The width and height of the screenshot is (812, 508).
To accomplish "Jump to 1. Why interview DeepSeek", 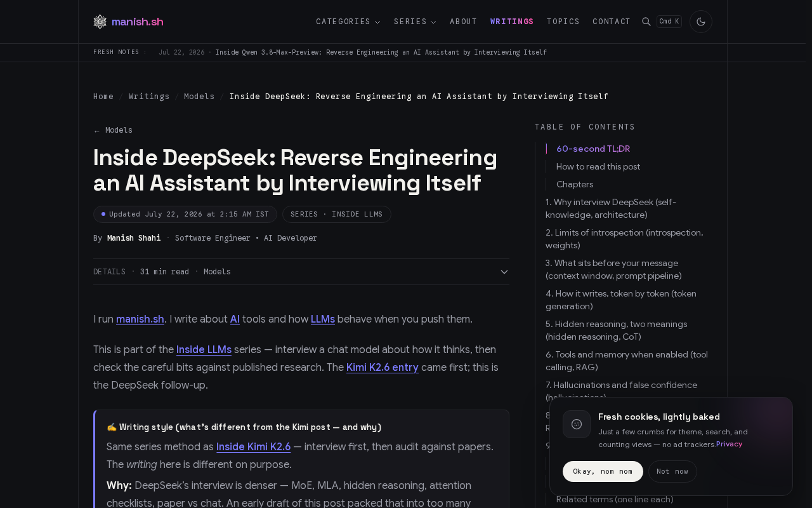I will pos(611,208).
